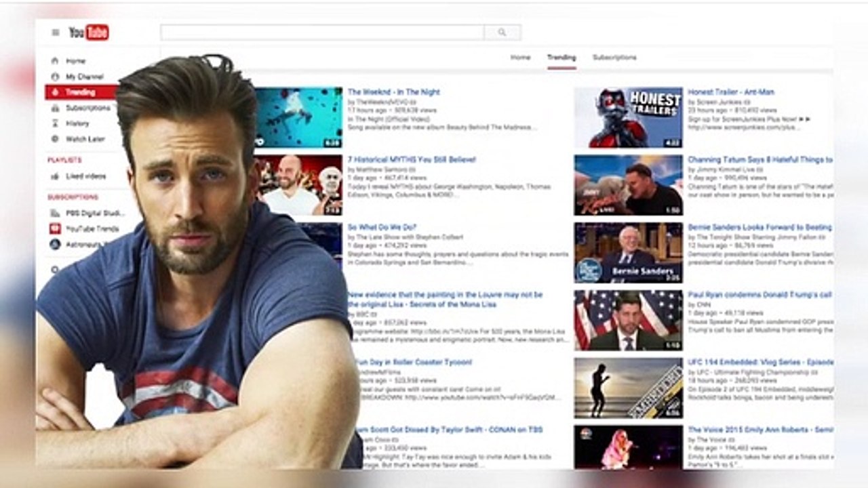Open 'Channing Tatum Says 8 Hateful Things' title

[x=761, y=160]
